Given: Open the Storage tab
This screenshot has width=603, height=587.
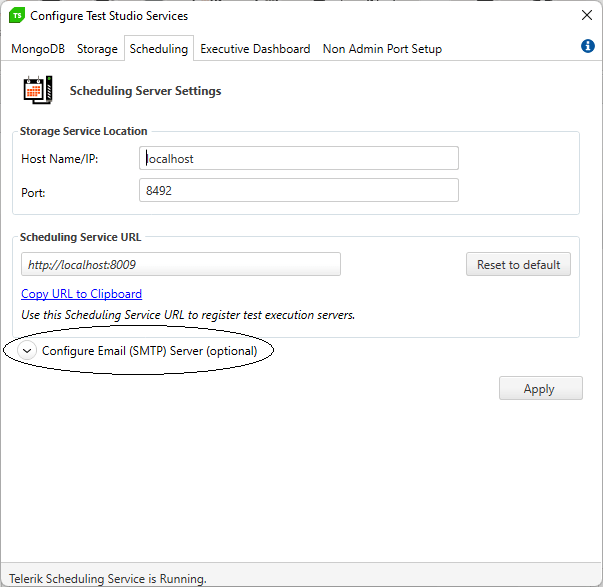Looking at the screenshot, I should pos(97,49).
